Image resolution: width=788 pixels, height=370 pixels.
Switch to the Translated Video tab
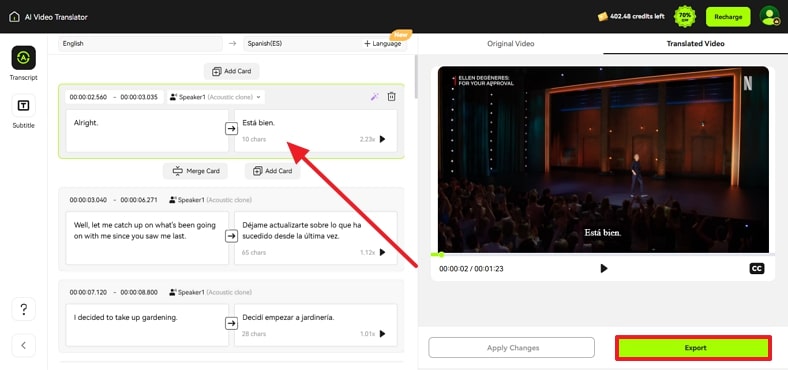[x=696, y=44]
